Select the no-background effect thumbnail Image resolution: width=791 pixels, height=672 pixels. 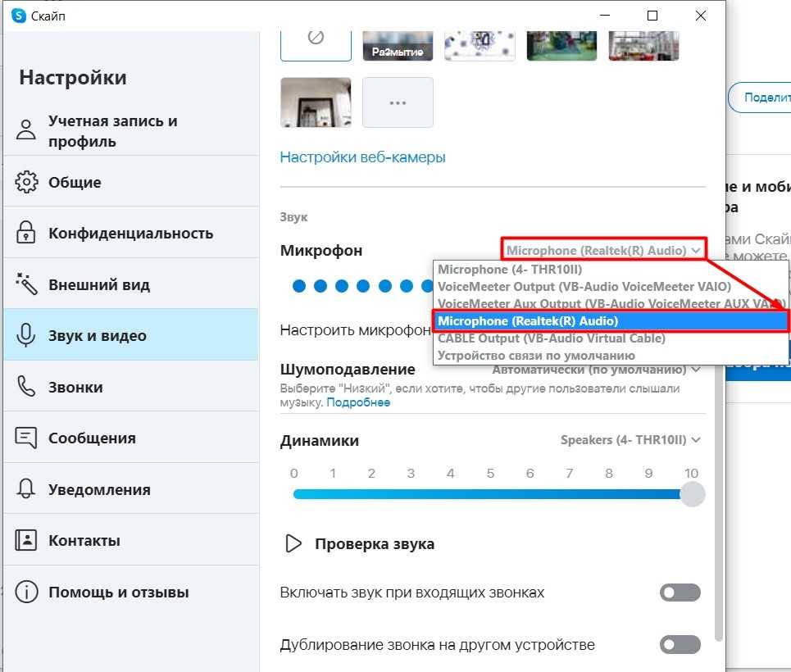pos(316,46)
